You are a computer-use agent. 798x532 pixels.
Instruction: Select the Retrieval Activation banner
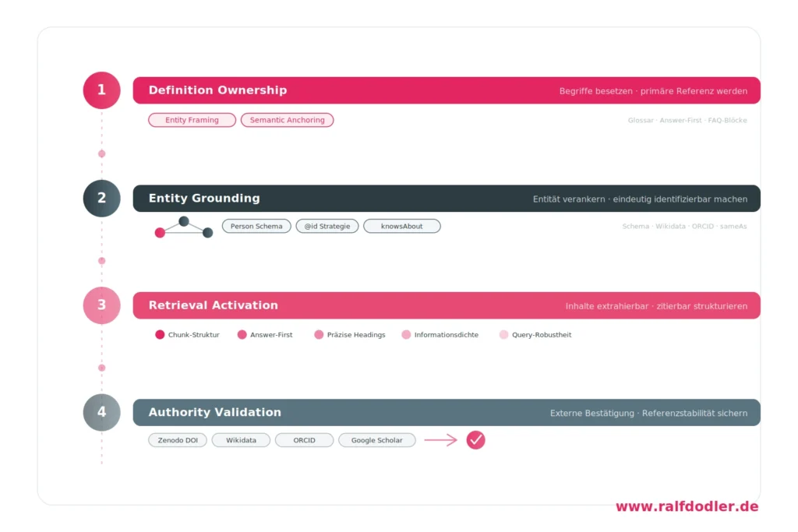447,305
